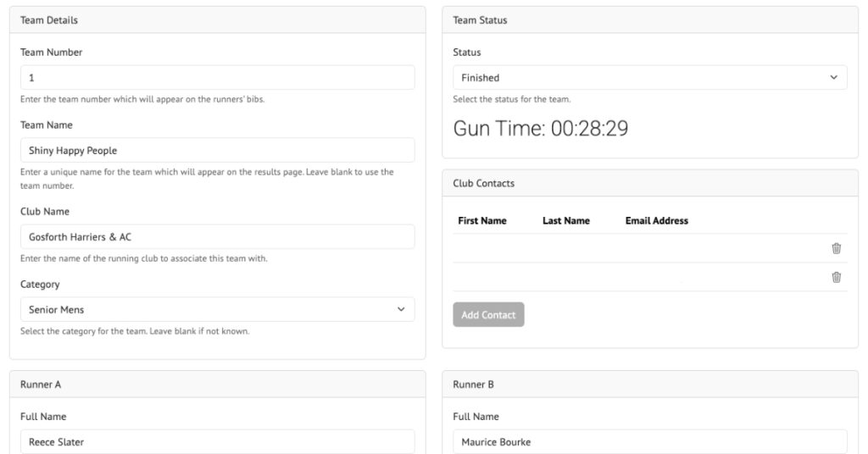Viewport: 868px width, 454px height.
Task: Click the Gun Time display text
Action: (x=540, y=128)
